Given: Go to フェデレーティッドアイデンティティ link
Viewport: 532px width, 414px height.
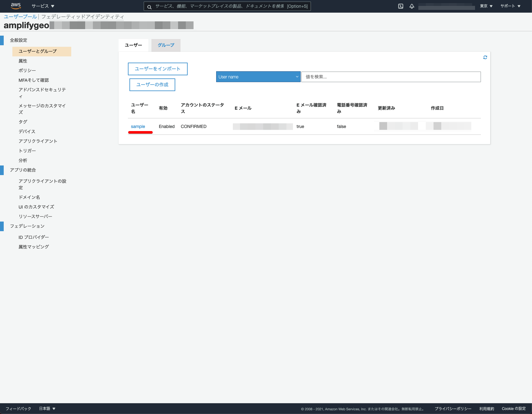Looking at the screenshot, I should [x=83, y=17].
